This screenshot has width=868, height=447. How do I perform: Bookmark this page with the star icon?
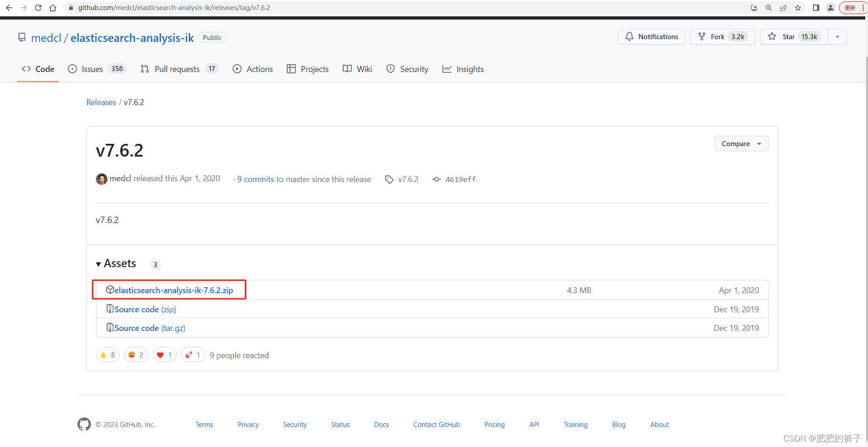coord(798,8)
